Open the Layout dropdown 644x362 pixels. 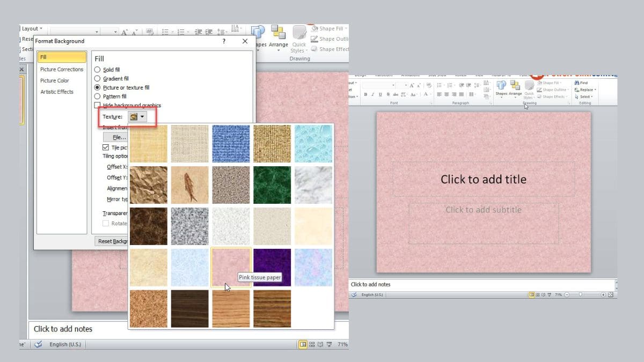click(x=31, y=28)
